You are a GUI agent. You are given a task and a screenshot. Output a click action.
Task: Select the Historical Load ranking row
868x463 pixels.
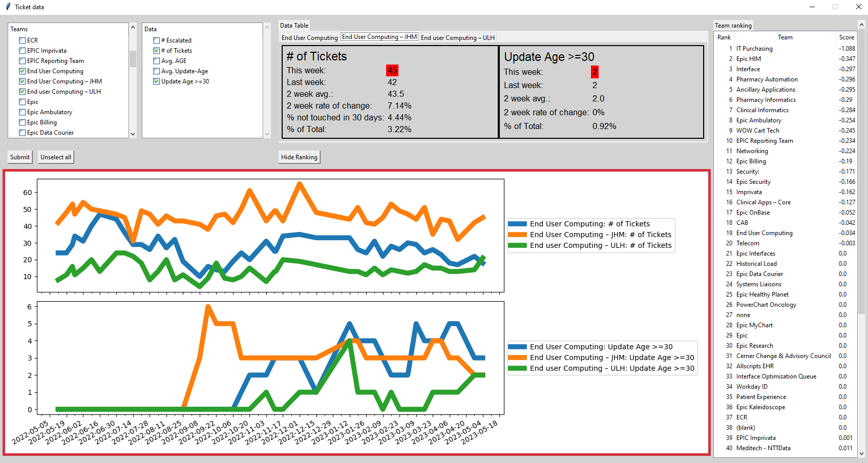[x=785, y=264]
